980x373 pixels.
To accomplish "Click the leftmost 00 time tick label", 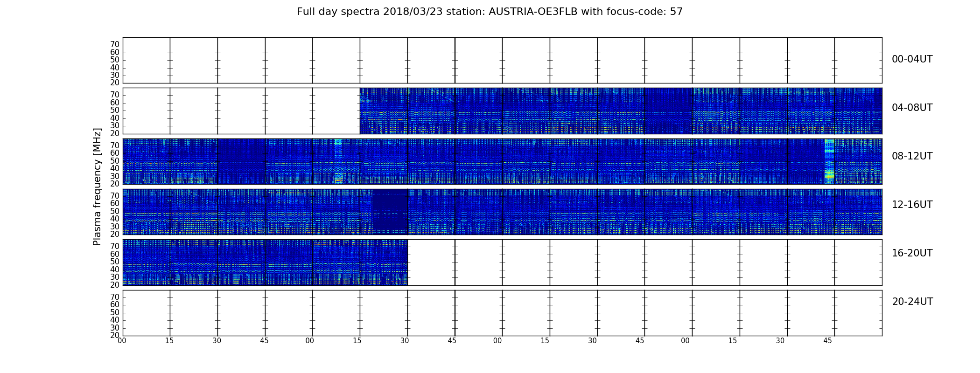I will tap(122, 341).
